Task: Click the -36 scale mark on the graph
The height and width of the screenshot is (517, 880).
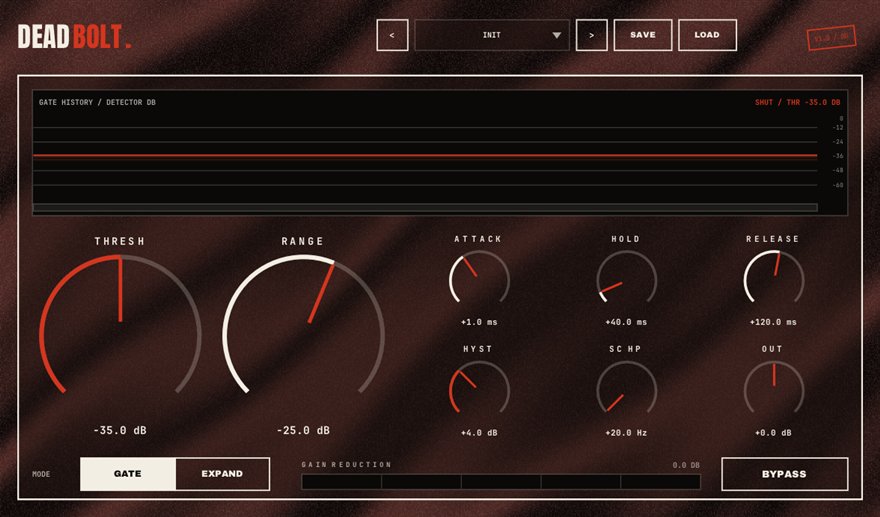Action: pyautogui.click(x=838, y=156)
